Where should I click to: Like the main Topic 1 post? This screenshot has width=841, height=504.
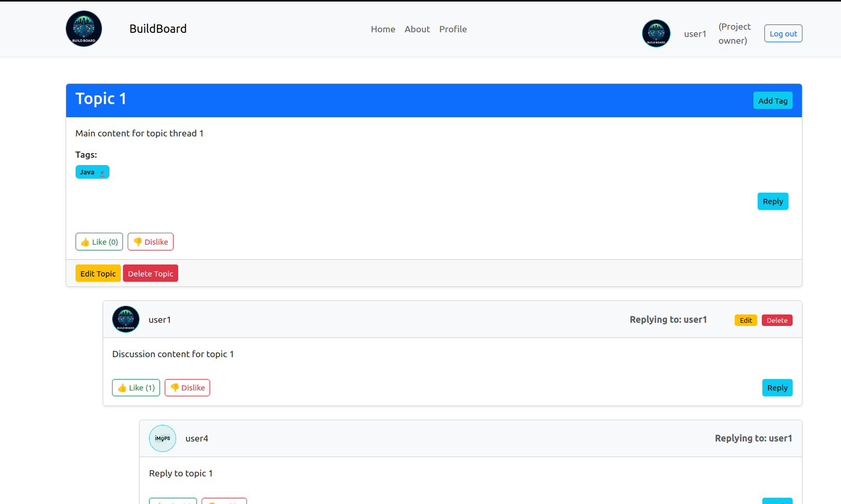[99, 242]
